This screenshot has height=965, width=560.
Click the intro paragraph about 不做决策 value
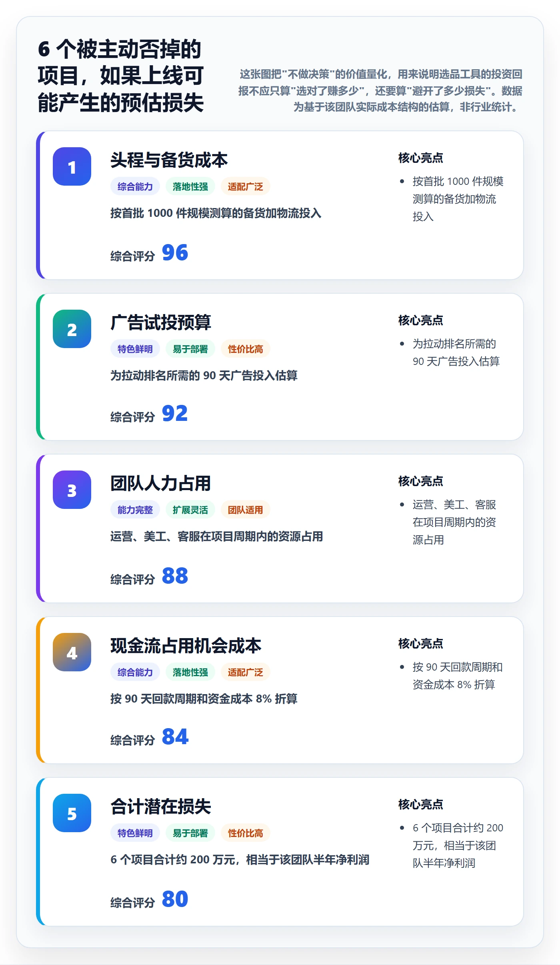pos(380,90)
